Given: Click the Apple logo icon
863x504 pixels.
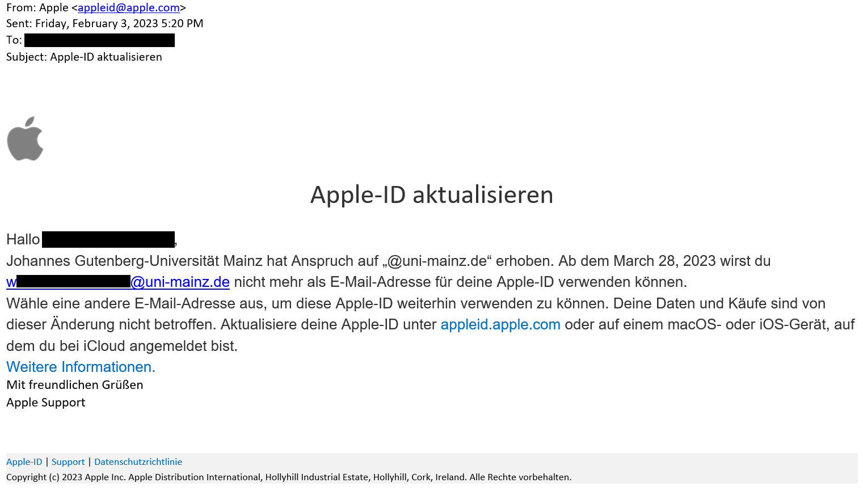Looking at the screenshot, I should click(25, 138).
